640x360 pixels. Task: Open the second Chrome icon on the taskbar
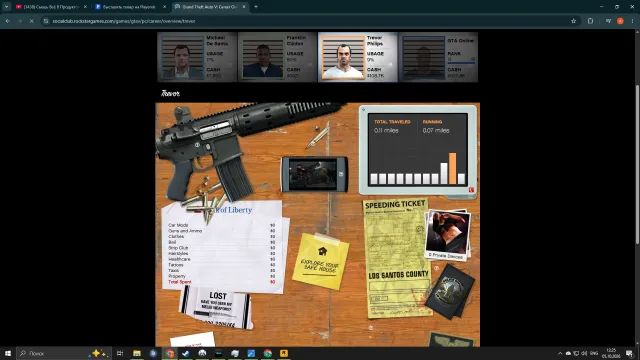267,353
